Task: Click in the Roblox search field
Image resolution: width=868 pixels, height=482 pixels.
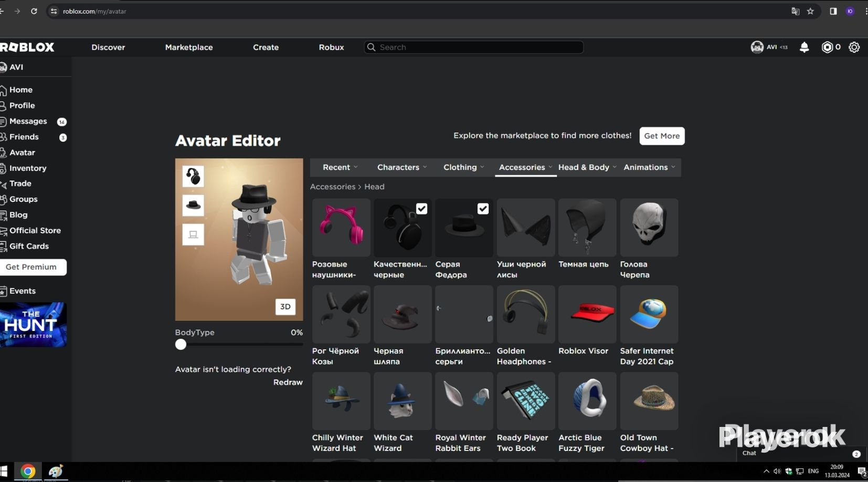Action: pos(473,47)
